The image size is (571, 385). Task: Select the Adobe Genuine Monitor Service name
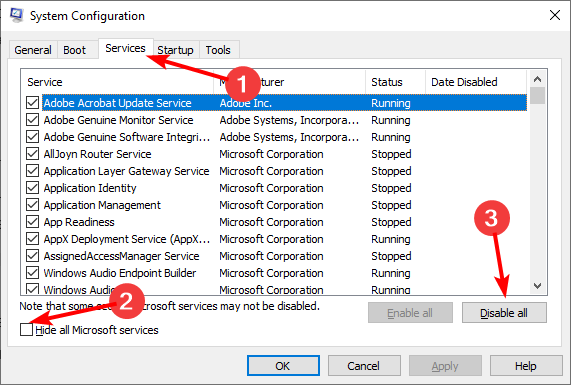[118, 120]
